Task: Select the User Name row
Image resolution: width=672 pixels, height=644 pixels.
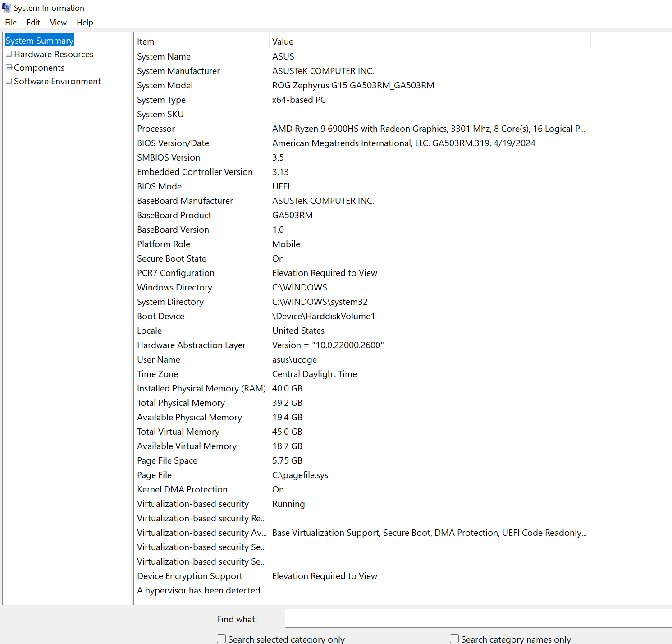Action: pyautogui.click(x=362, y=359)
